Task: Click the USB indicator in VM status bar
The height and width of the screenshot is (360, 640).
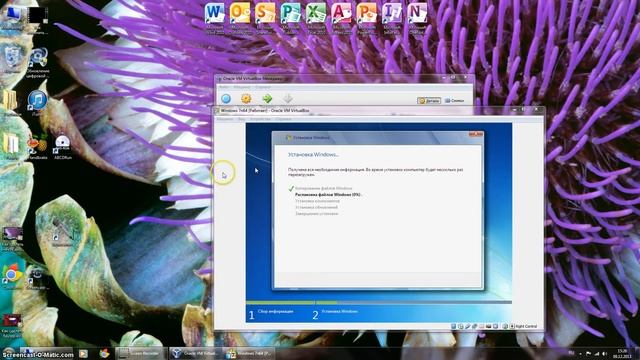Action: pos(467,326)
